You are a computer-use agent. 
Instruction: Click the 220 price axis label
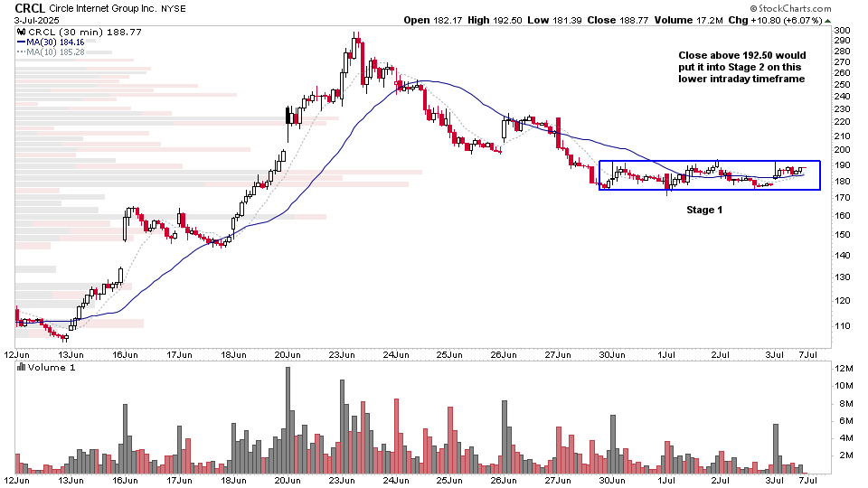(842, 122)
